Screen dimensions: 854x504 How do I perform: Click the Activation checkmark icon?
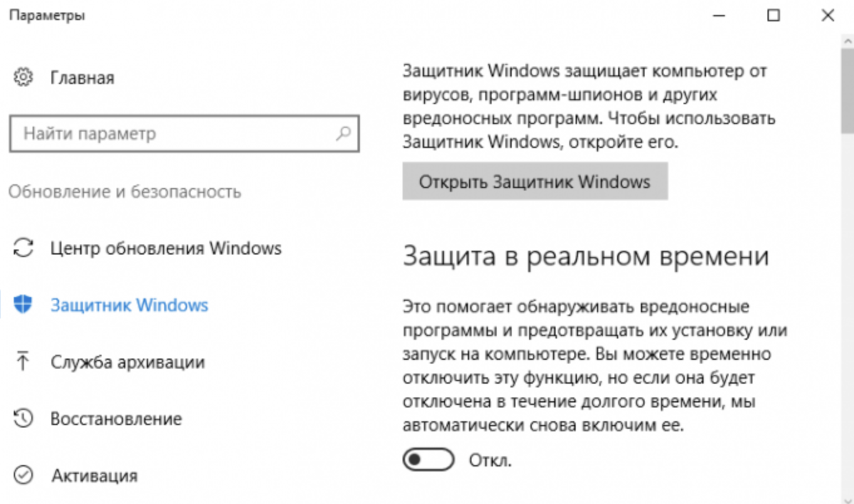coord(23,475)
